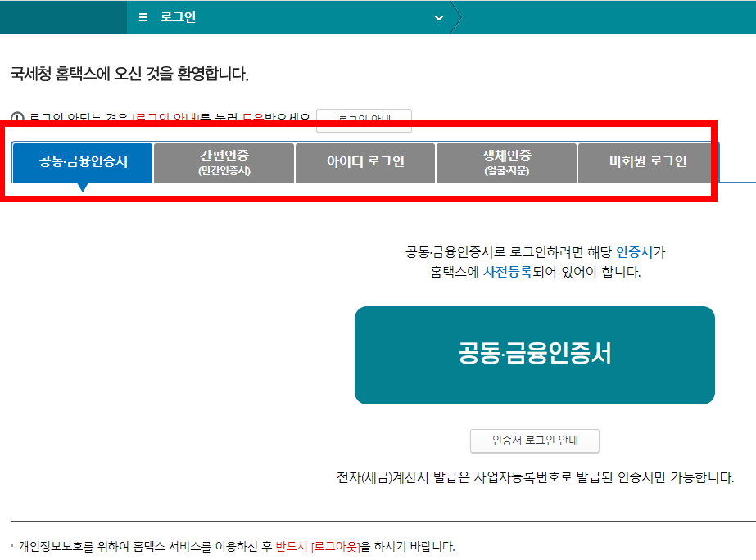Click the 로그인 breadcrumb label
The width and height of the screenshot is (756, 560).
(x=178, y=17)
